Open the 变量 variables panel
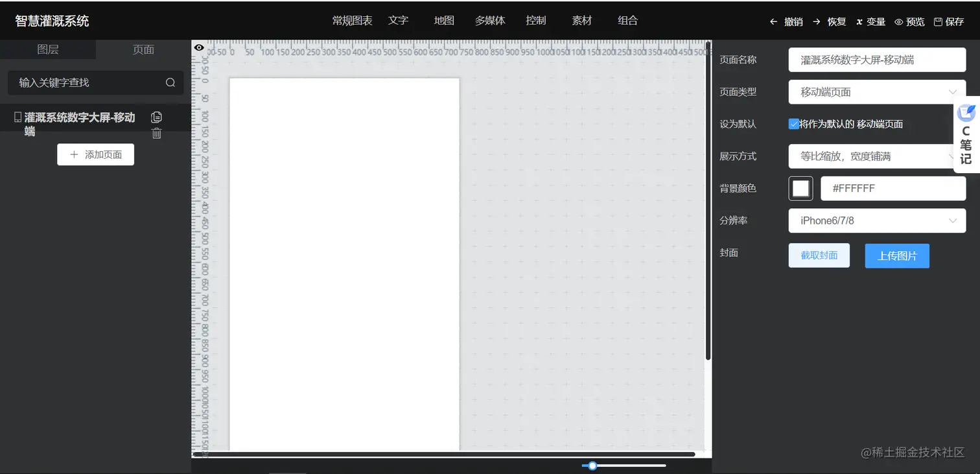The height and width of the screenshot is (474, 980). (870, 21)
